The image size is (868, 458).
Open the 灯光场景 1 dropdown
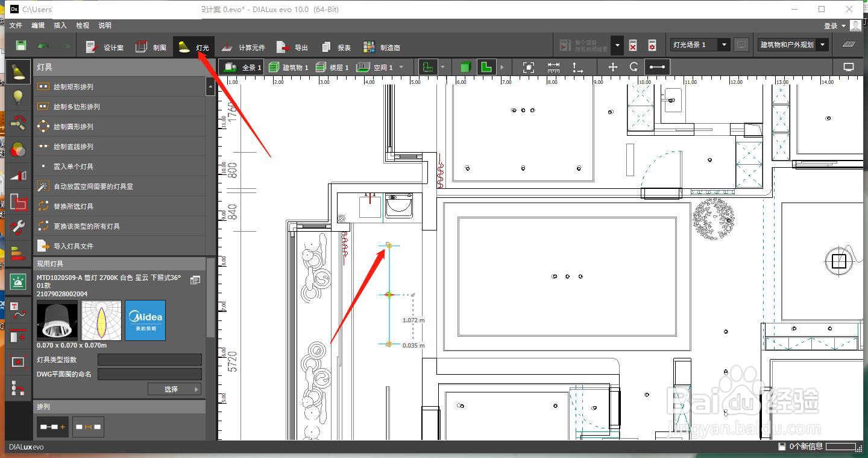pyautogui.click(x=700, y=45)
